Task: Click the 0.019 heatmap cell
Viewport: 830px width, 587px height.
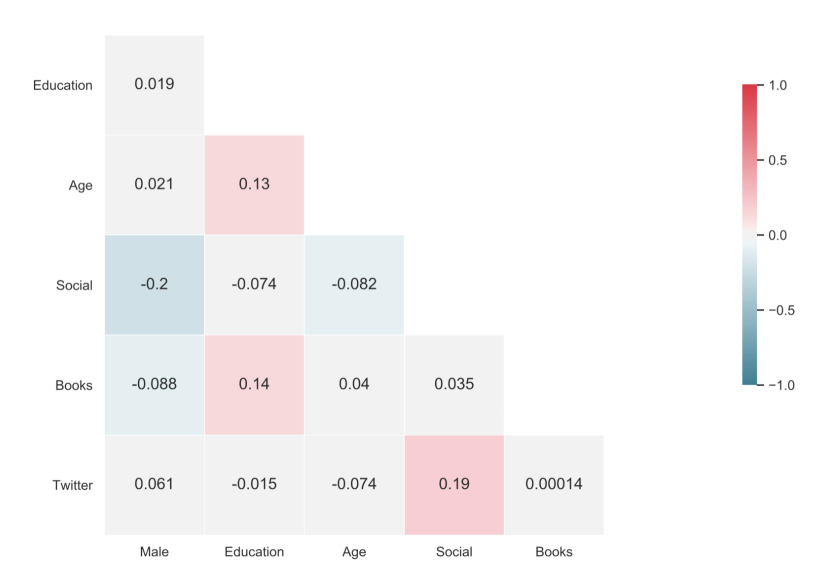Action: pyautogui.click(x=154, y=85)
